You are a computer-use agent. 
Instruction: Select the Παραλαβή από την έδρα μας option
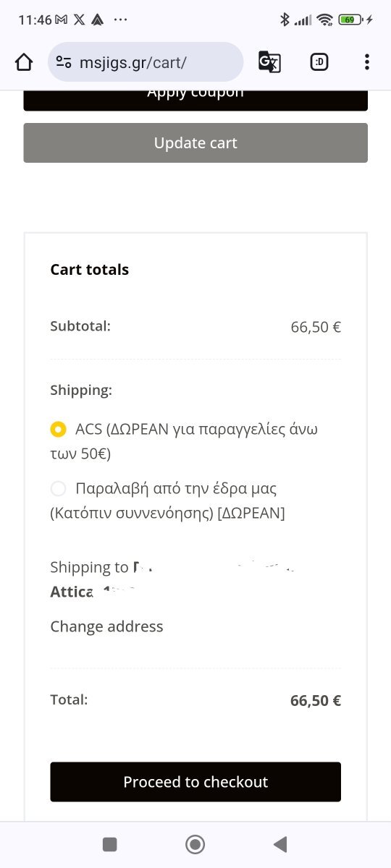tap(58, 488)
